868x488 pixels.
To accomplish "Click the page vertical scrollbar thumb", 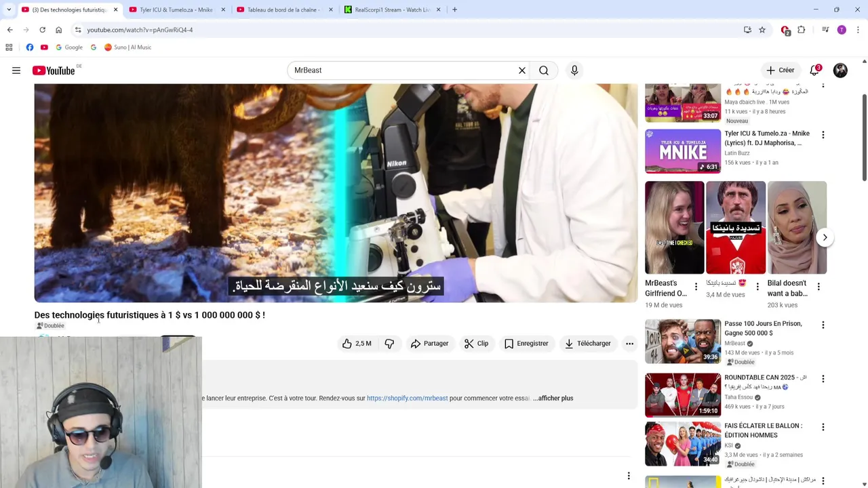I will pyautogui.click(x=864, y=138).
